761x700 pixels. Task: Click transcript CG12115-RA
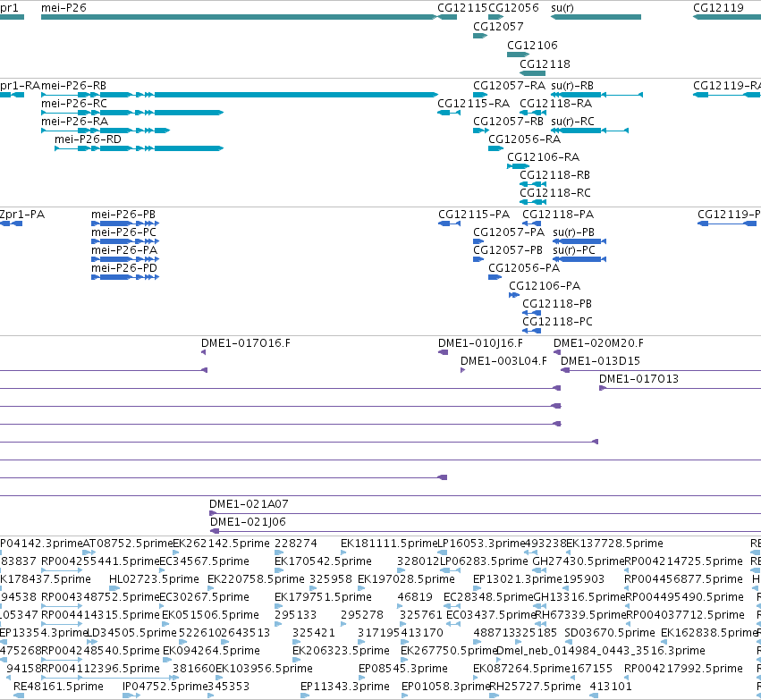coord(449,113)
